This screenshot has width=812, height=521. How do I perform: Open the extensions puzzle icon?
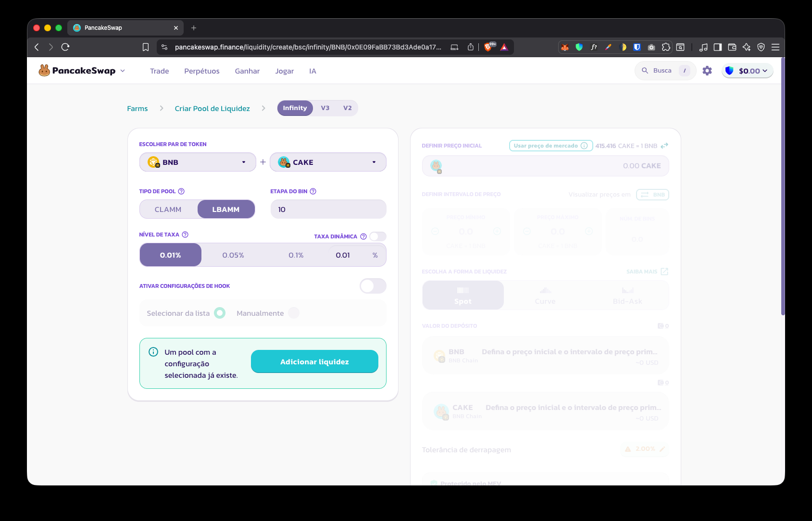coord(666,47)
